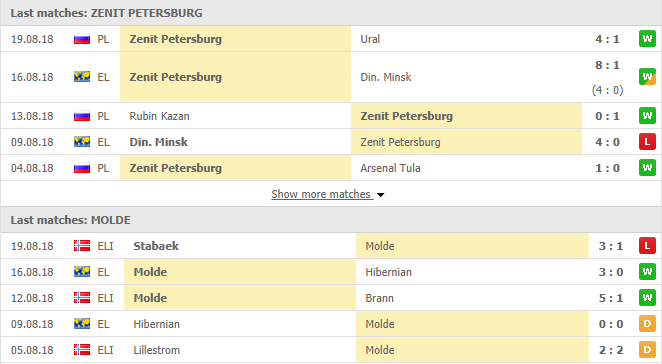662x364 pixels.
Task: Click the Norwegian flag on the Lillestrom row
Action: pyautogui.click(x=82, y=350)
